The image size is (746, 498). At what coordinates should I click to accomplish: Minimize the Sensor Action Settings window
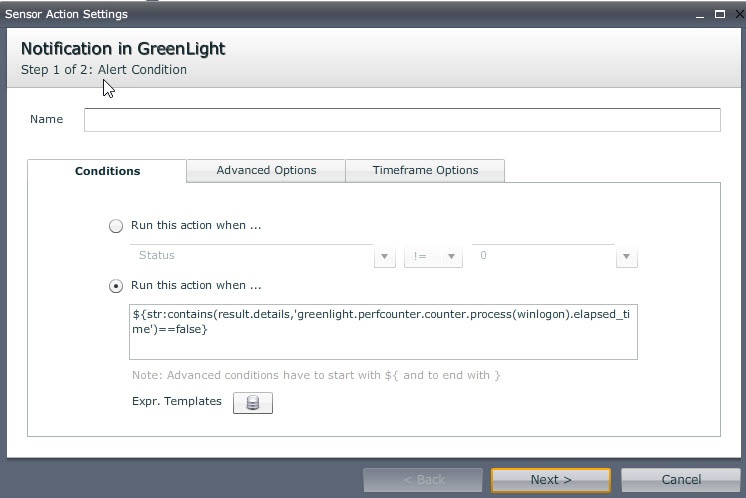700,14
